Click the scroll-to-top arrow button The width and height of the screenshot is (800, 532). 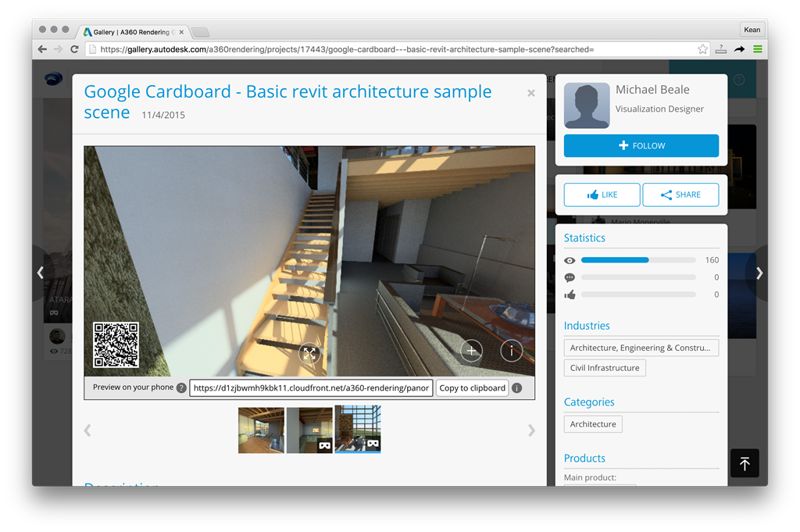[x=745, y=464]
